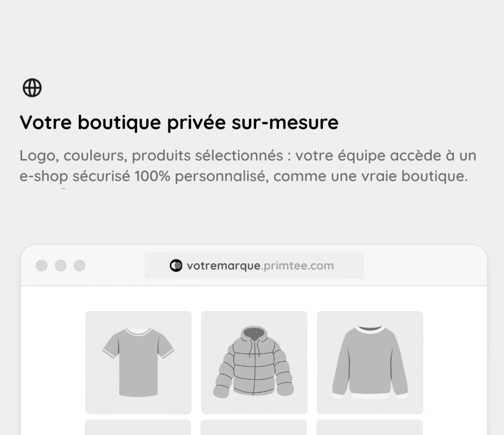
Task: Select the sweatshirt product tile
Action: 370,362
